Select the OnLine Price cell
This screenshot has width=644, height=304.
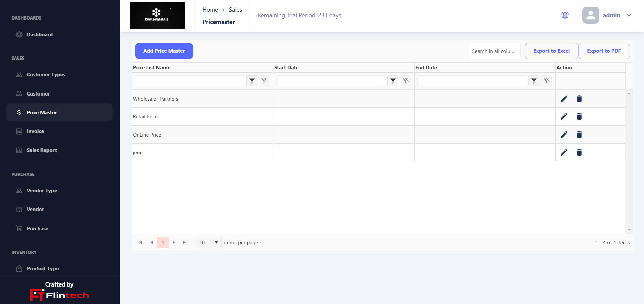coord(202,135)
